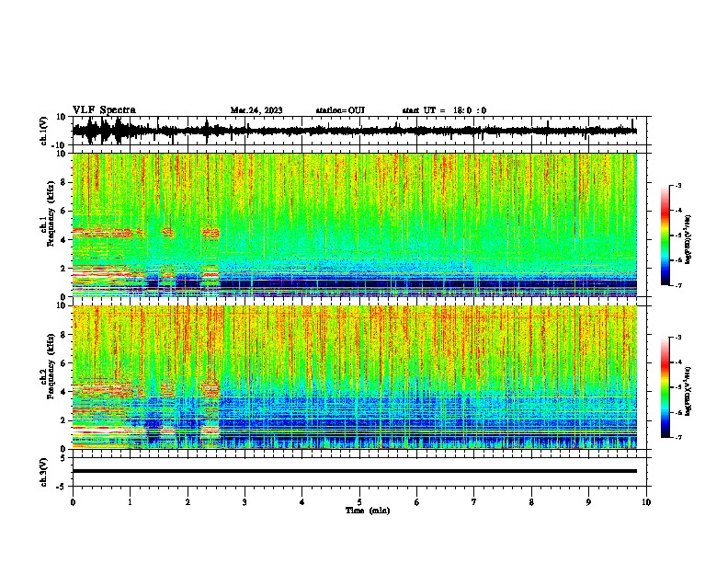Click the ch.1 spectrogram color scale bar
This screenshot has width=728, height=563.
point(665,236)
